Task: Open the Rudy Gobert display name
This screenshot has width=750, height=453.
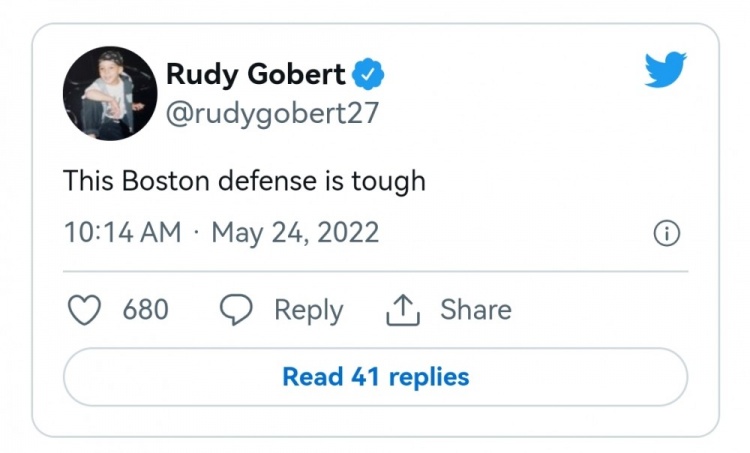Action: click(255, 74)
